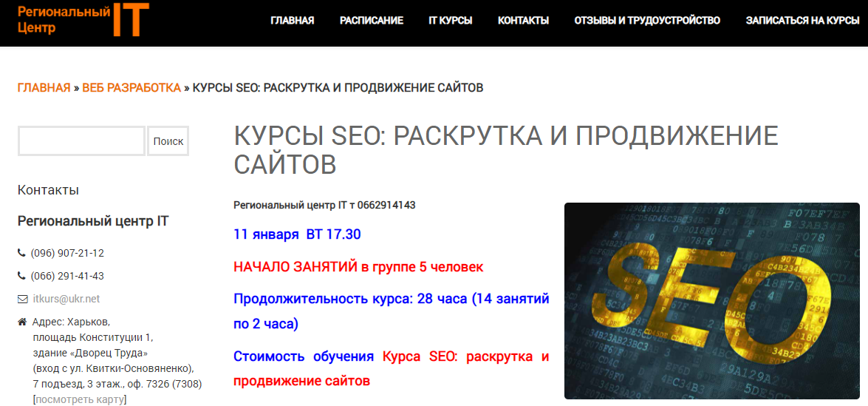The height and width of the screenshot is (406, 868).
Task: Open the посмотреть карту link
Action: (x=80, y=399)
